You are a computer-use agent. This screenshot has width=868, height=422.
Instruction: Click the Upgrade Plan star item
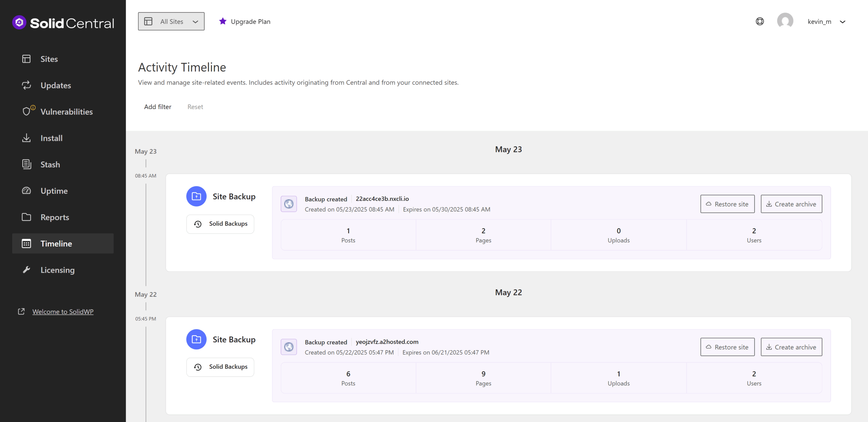pos(245,21)
